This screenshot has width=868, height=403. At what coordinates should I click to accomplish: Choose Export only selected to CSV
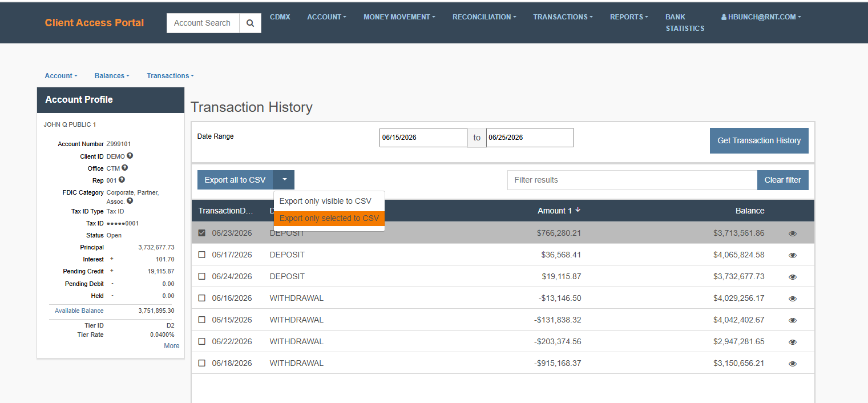coord(329,218)
